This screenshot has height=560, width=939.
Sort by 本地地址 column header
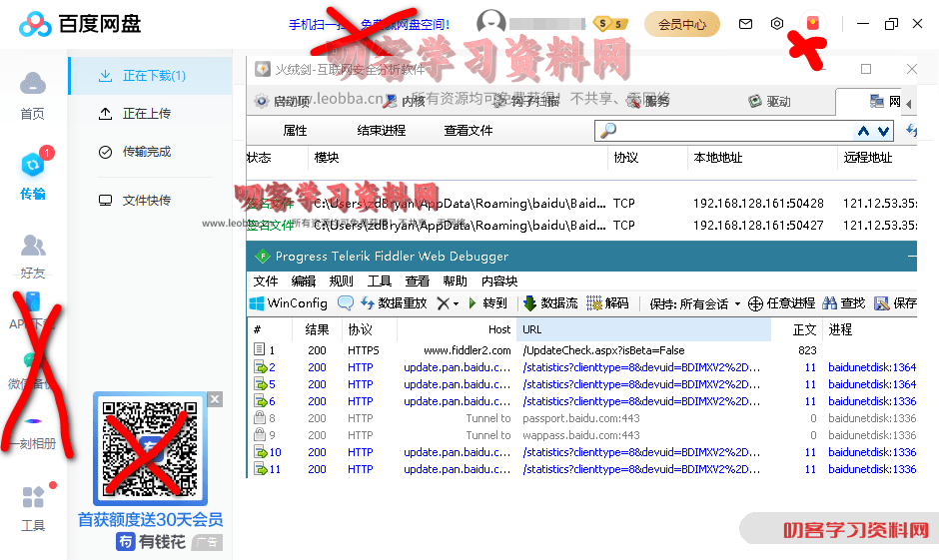click(x=718, y=158)
